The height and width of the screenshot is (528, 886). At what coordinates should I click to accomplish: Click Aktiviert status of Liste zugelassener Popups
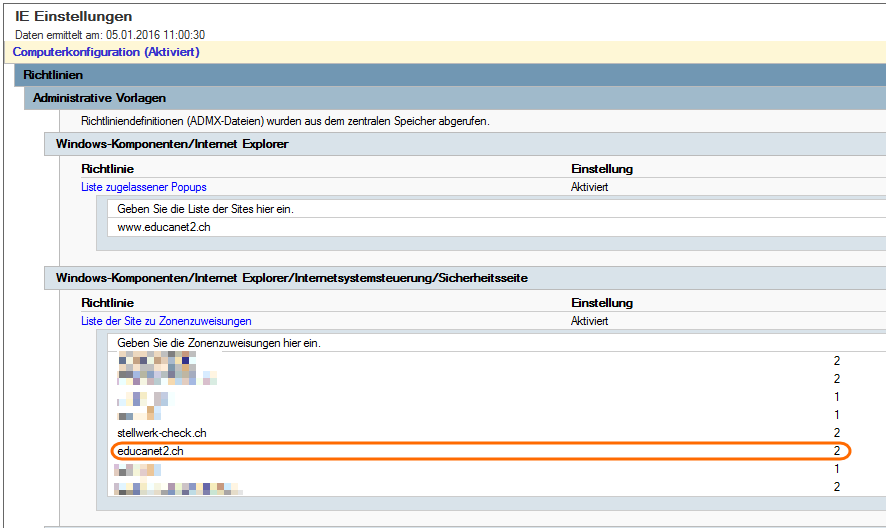click(590, 187)
